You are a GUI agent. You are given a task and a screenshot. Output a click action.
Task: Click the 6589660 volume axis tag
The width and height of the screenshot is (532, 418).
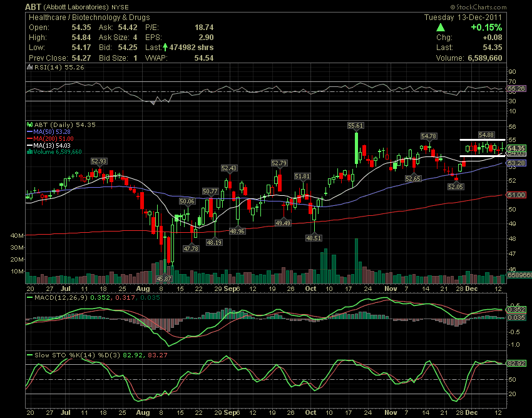tap(519, 275)
